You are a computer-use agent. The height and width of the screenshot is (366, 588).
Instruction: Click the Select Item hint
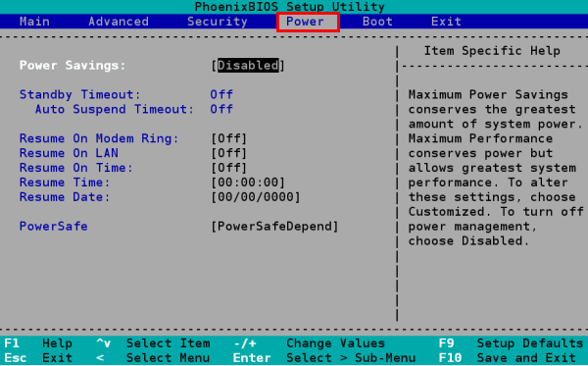coord(154,343)
